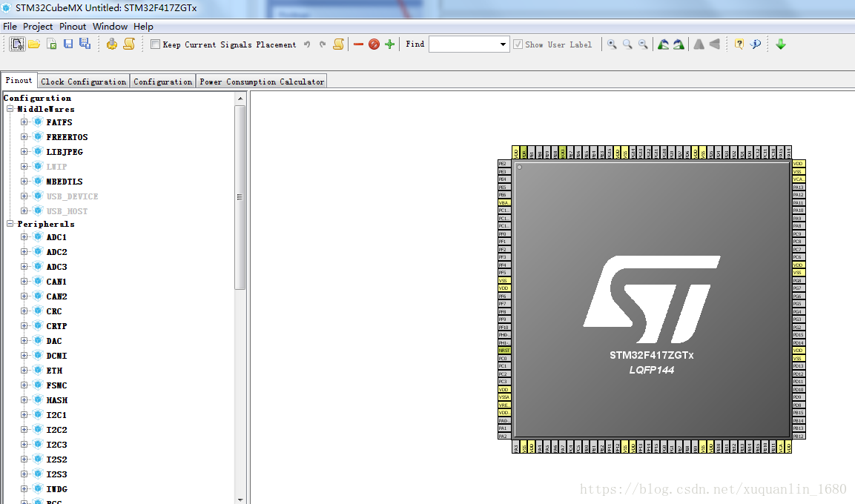Viewport: 855px width, 504px height.
Task: Open the File menu
Action: [10, 26]
